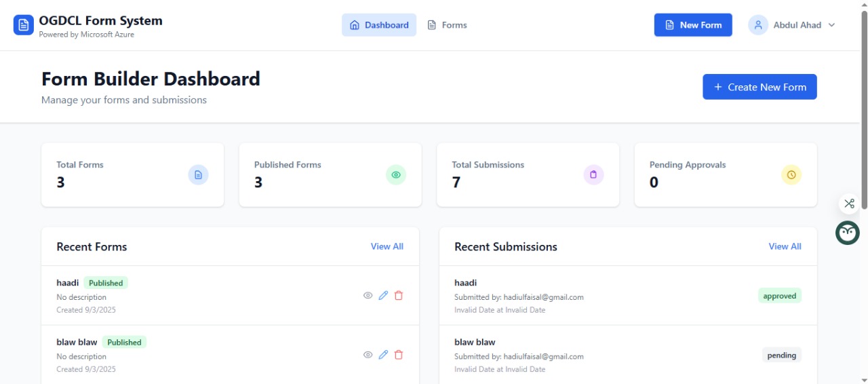Delete the blaw blaw form with trash icon

click(x=399, y=355)
